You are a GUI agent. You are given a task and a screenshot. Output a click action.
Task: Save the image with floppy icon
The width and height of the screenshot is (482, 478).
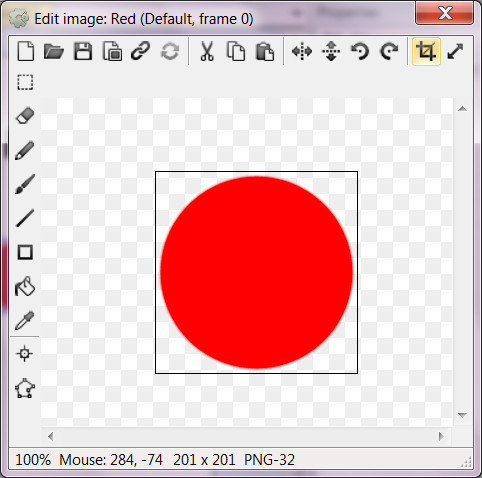(83, 51)
